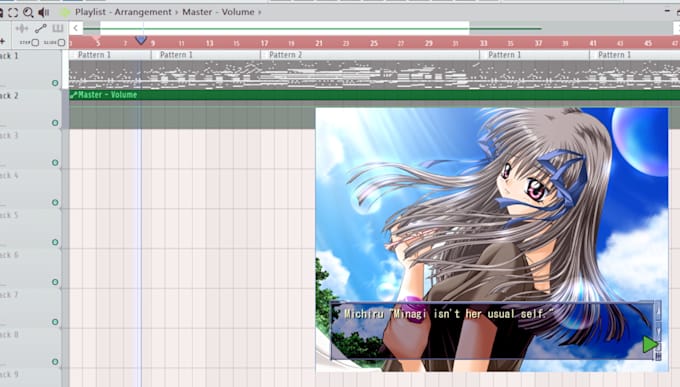Select the zoom magnifier tool
Image resolution: width=680 pixels, height=387 pixels.
[28, 12]
